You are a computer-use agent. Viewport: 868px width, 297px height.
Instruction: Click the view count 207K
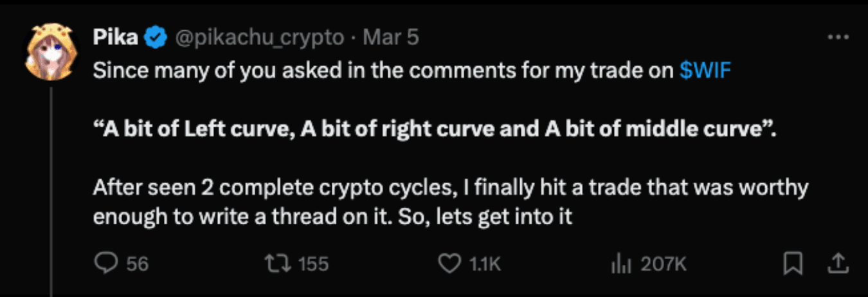(x=663, y=264)
